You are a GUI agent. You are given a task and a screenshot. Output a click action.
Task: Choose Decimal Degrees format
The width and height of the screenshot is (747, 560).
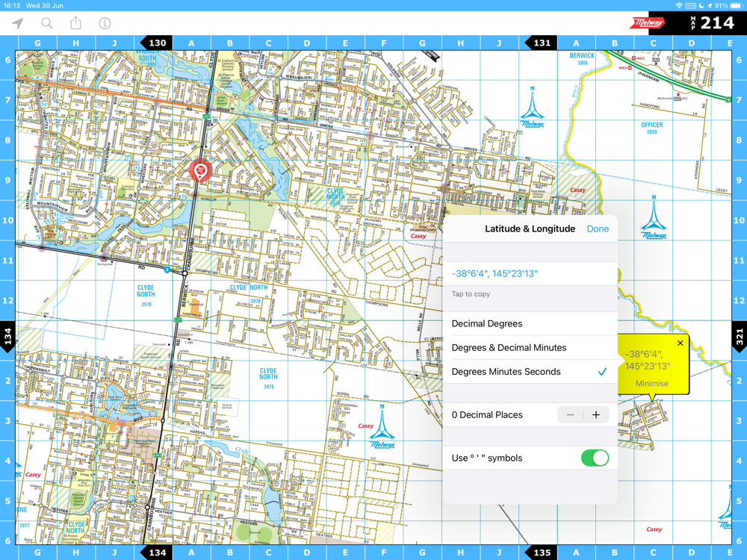(x=530, y=324)
